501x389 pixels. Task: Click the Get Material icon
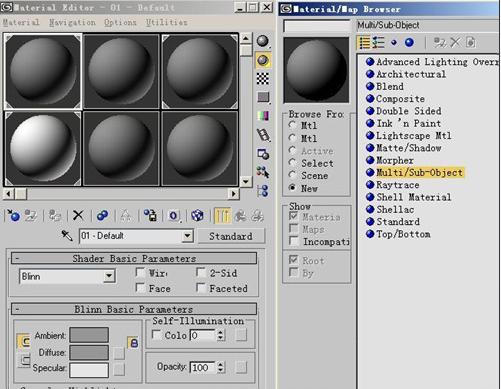coord(14,216)
